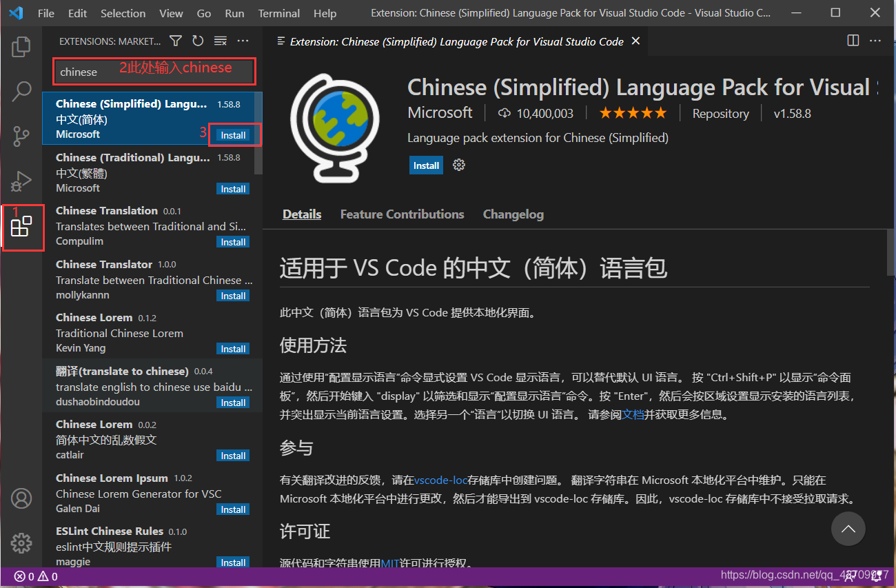Install Chinese Lorem Ipsum by Galen Dai
Screen dimensions: 896x588
tap(233, 509)
